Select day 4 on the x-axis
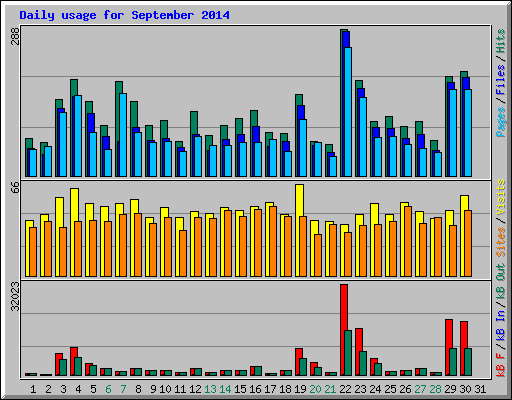Screen dimensions: 512x400 [x=78, y=389]
